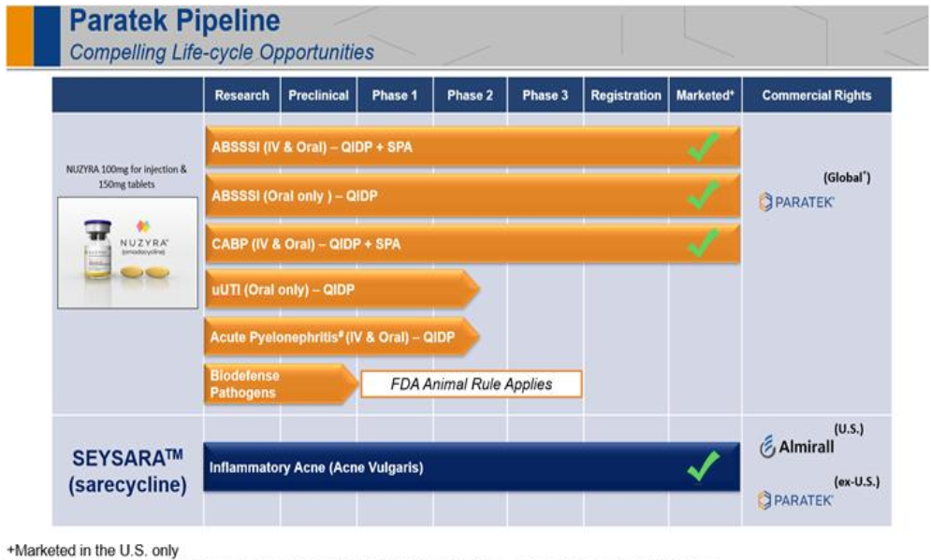
Task: Select the Registration column header
Action: click(626, 95)
